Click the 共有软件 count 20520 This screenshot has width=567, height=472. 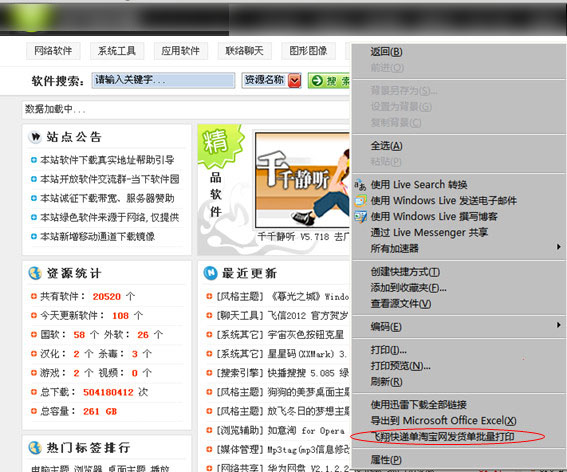[106, 297]
